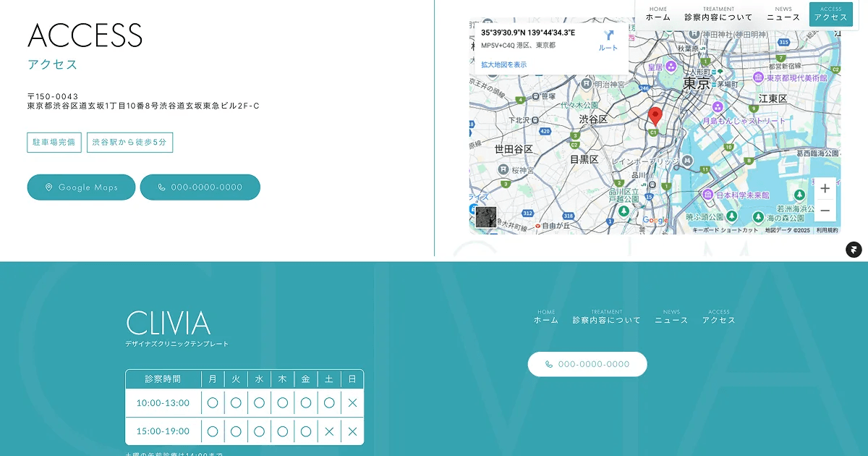Click the 日 column header in schedule
This screenshot has width=868, height=456.
(x=352, y=379)
